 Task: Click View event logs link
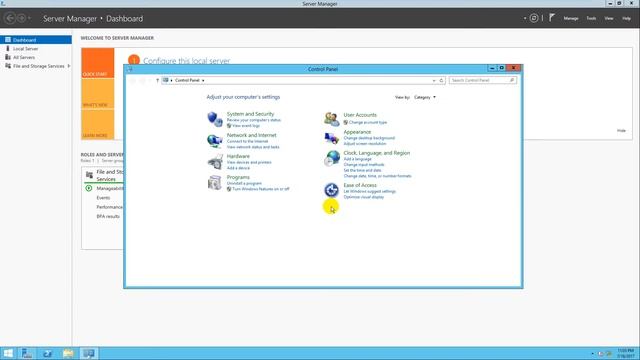tap(246, 126)
